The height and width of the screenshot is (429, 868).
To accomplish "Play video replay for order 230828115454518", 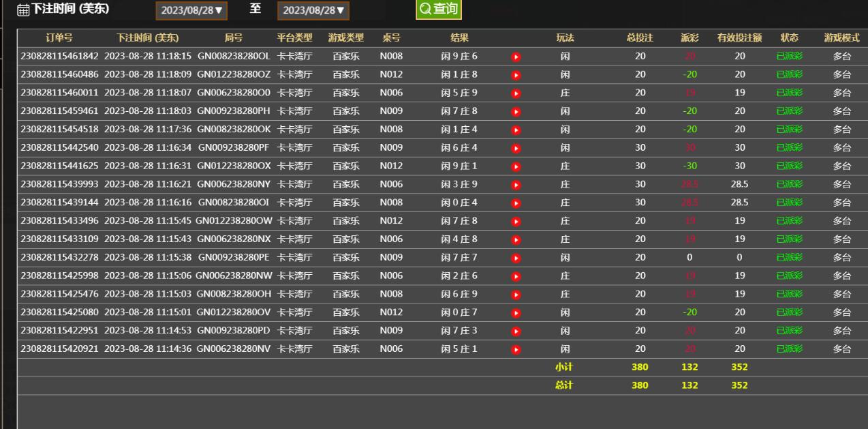I will [516, 130].
